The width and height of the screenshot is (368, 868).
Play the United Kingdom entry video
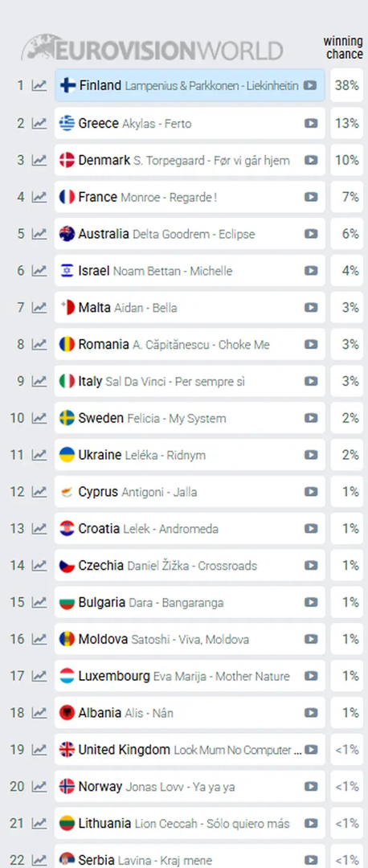point(311,750)
